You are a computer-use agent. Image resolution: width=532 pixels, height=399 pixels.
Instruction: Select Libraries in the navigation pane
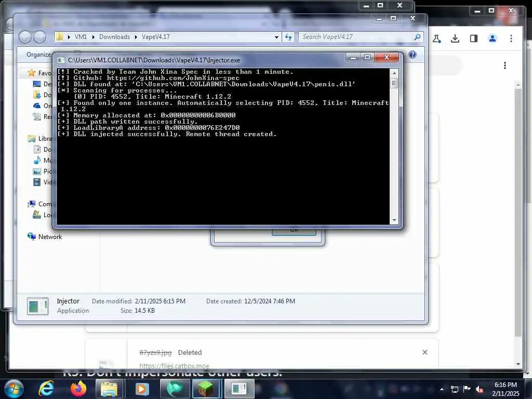coord(39,138)
